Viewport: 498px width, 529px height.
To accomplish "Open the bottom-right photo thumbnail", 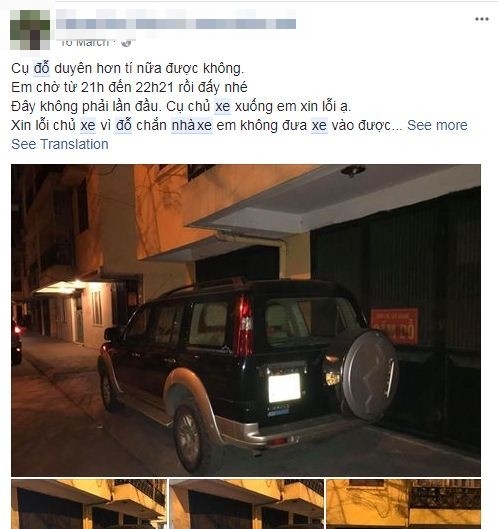I will (x=404, y=504).
